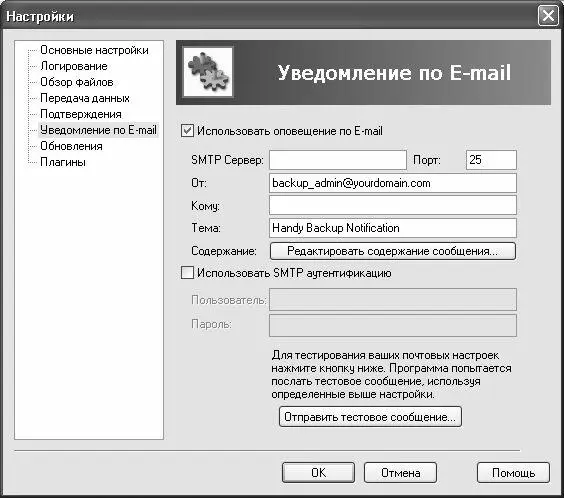Confirm settings with OK button
This screenshot has width=564, height=498.
318,472
